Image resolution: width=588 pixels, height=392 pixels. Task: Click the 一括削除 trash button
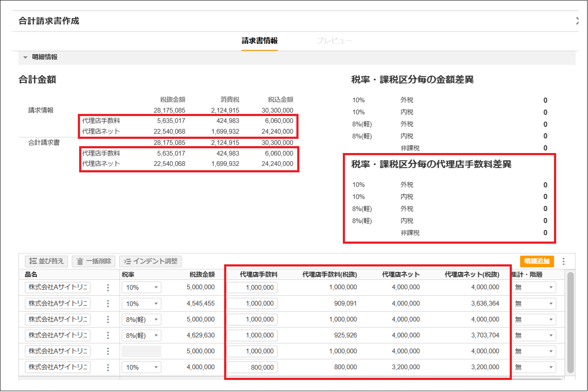94,261
